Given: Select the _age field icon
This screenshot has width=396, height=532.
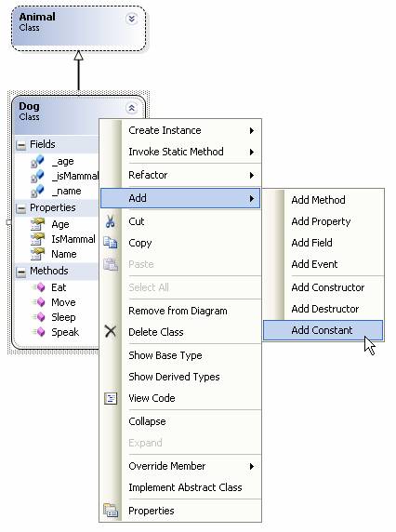Looking at the screenshot, I should point(37,161).
